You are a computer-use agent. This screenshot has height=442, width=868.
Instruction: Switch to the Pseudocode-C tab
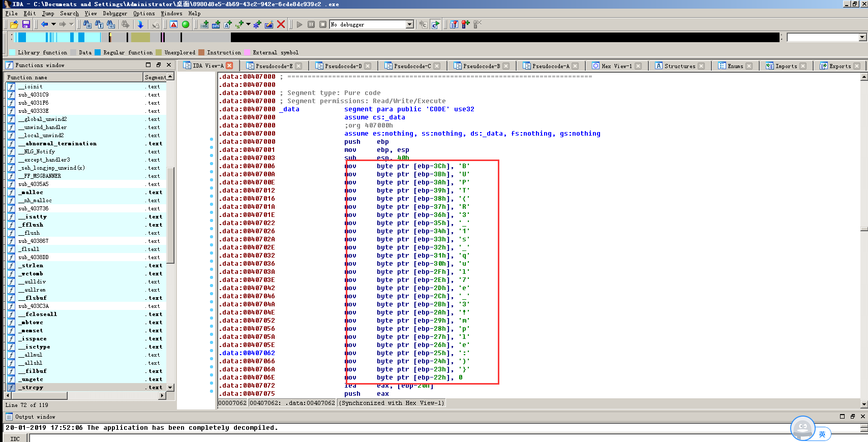pyautogui.click(x=412, y=66)
